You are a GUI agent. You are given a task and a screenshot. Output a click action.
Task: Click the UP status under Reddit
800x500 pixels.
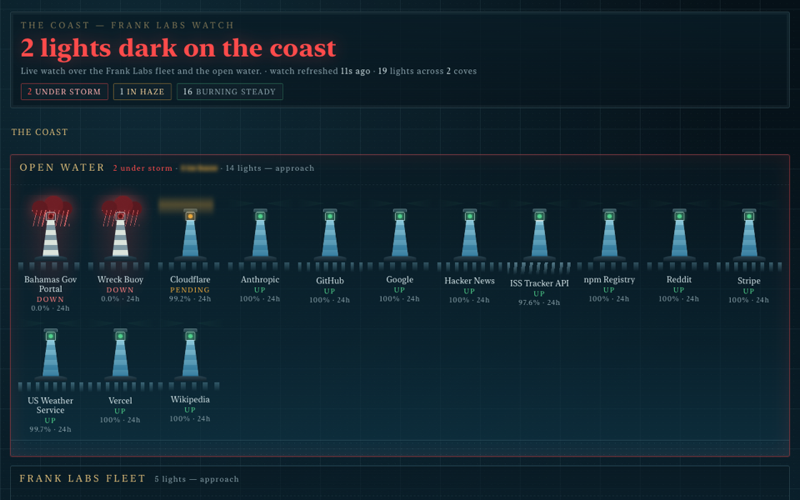tap(679, 290)
